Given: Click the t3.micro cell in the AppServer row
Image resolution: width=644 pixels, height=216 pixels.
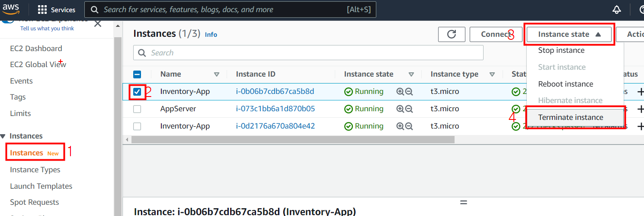Looking at the screenshot, I should click(445, 109).
